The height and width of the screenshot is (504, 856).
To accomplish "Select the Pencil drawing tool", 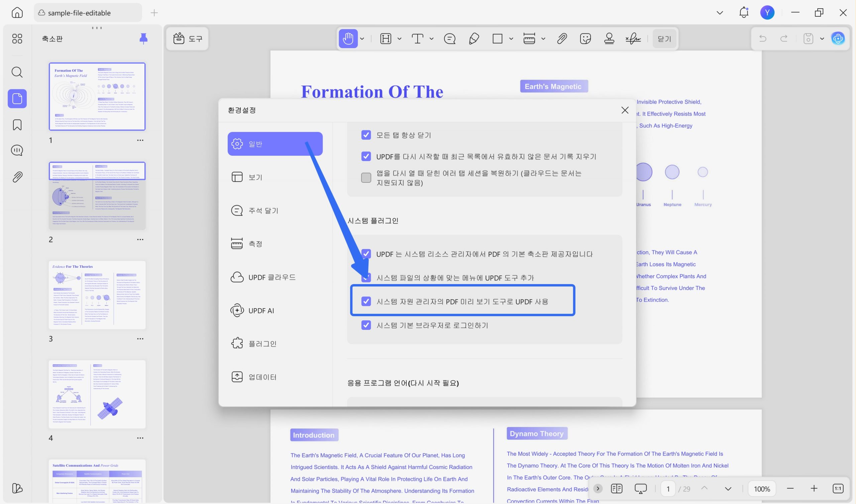I will [x=474, y=38].
